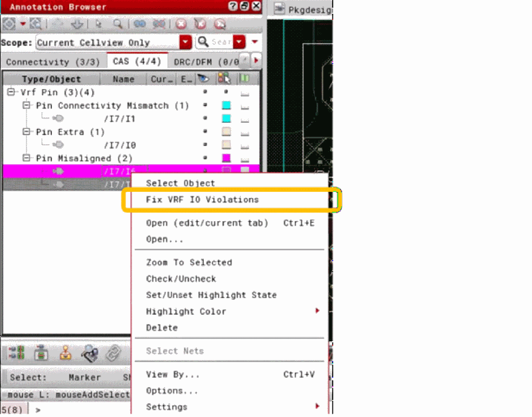Screen dimensions: 532x417
Task: Click the Type/Object column header
Action: pos(51,79)
